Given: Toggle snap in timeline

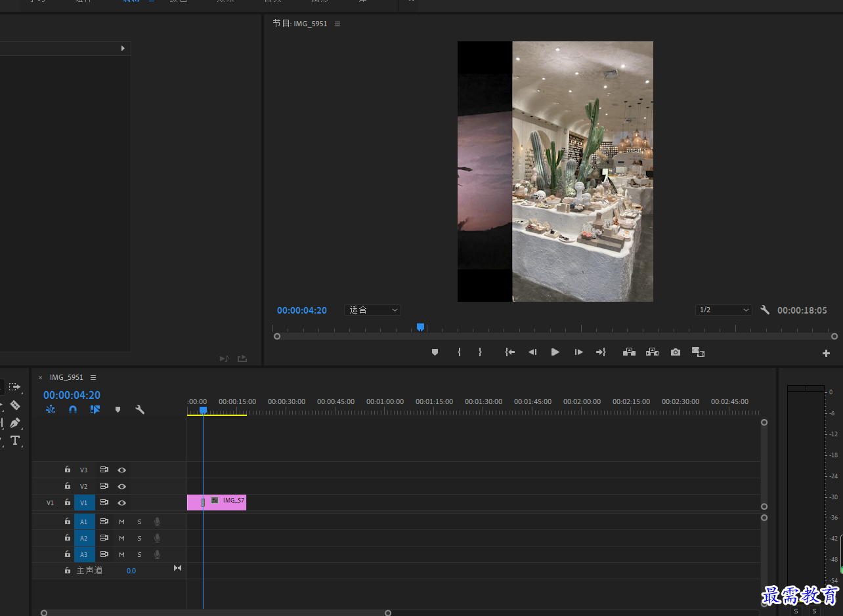Looking at the screenshot, I should [73, 409].
